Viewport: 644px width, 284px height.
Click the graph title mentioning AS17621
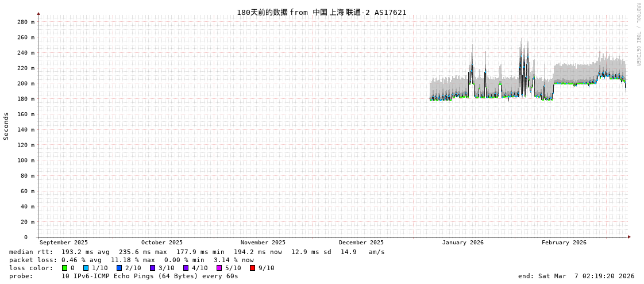321,12
